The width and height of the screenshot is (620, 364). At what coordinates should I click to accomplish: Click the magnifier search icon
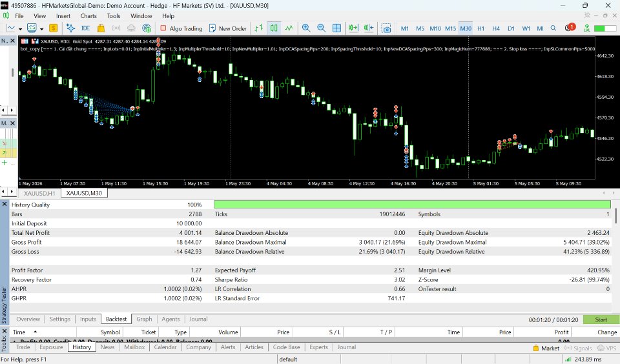(x=553, y=28)
